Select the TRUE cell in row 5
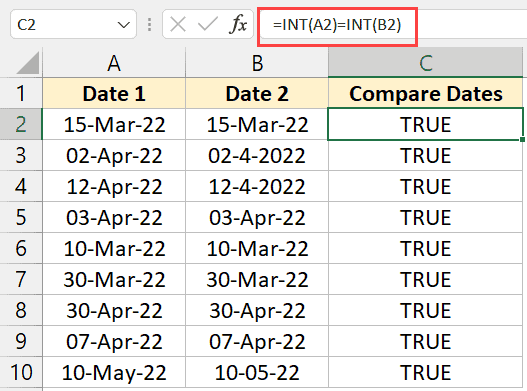Viewport: 527px width, 391px height. coord(425,217)
